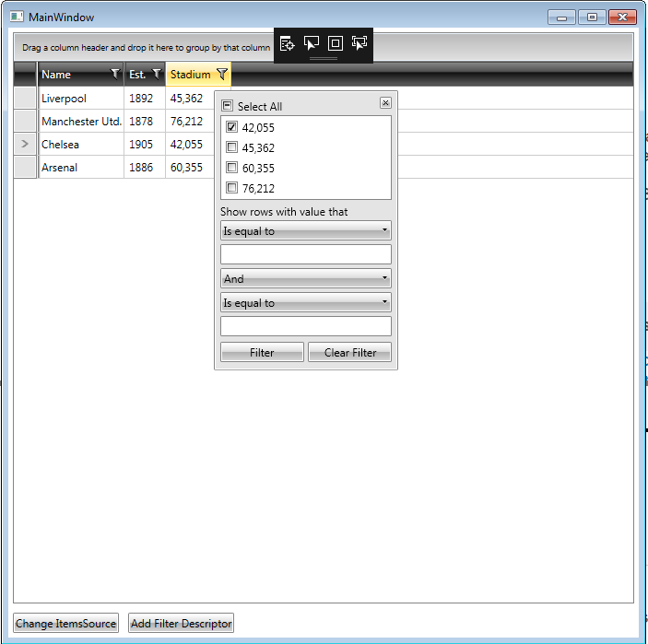Click the 1886 established year cell

pos(145,168)
